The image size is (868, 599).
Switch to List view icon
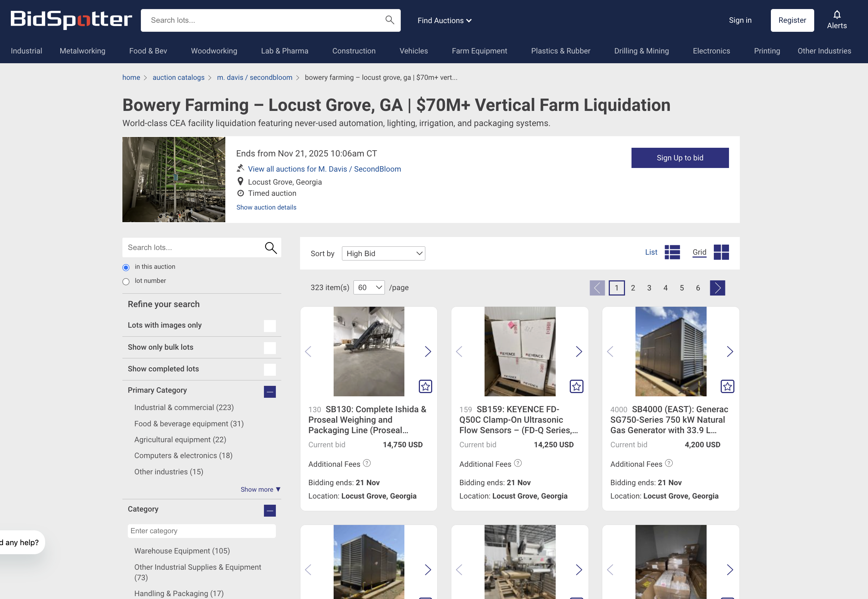(x=672, y=252)
